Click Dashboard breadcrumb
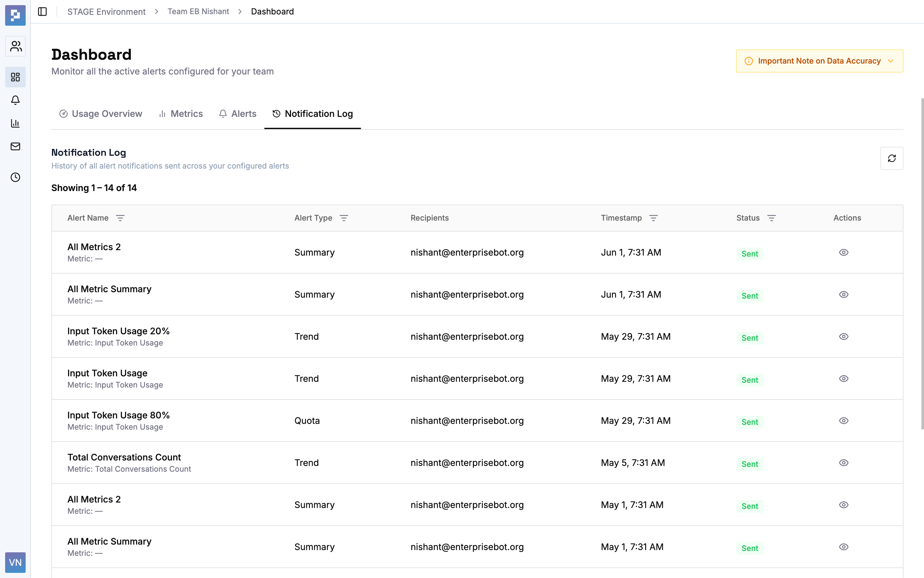The height and width of the screenshot is (578, 924). (272, 12)
